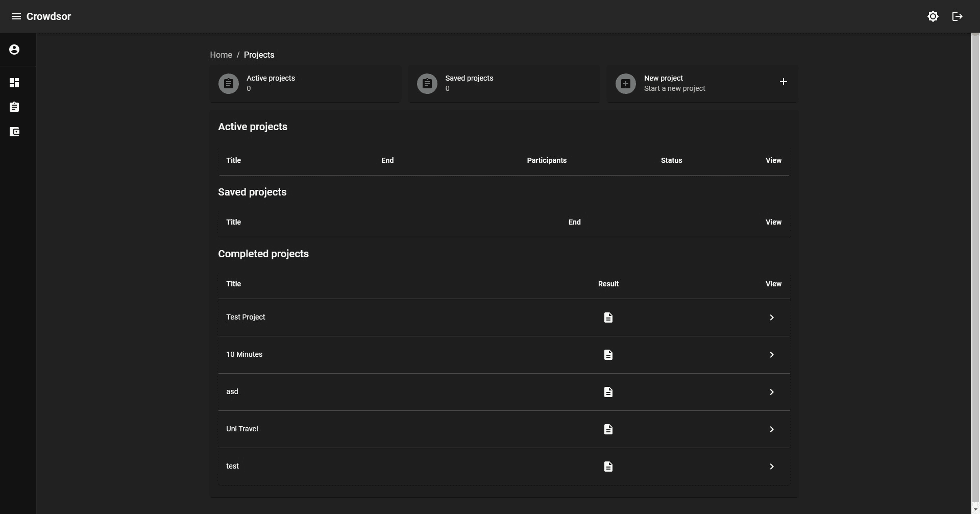Click the Crowdsor app title

click(50, 16)
